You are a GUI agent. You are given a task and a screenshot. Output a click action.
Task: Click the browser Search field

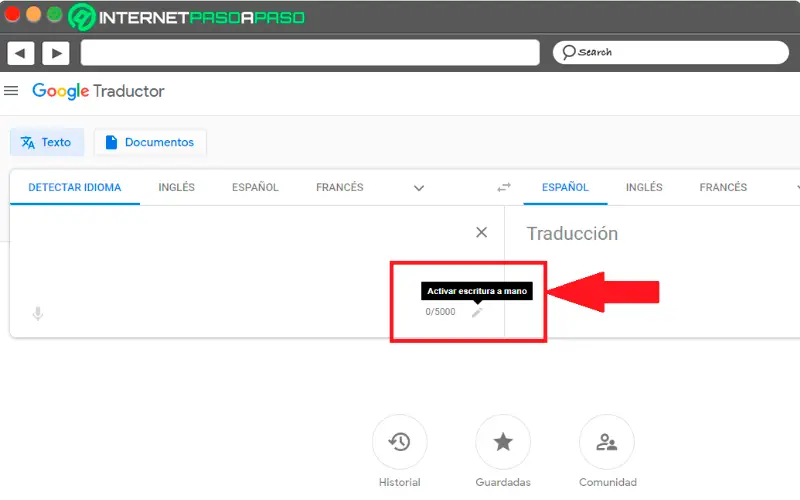point(670,52)
